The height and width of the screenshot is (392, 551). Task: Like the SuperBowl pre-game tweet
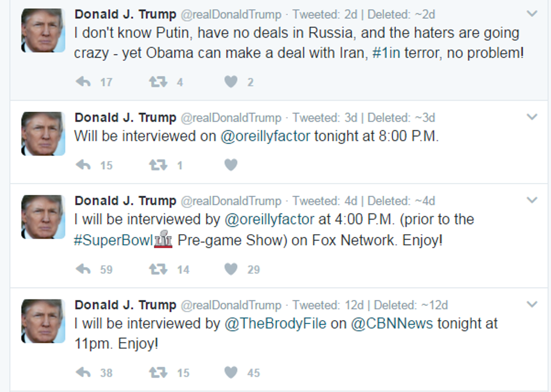(x=231, y=270)
